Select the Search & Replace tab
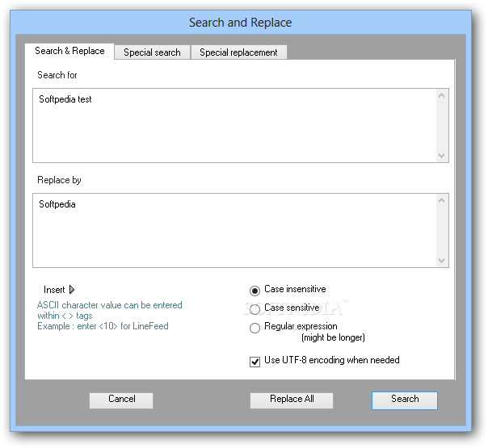Image resolution: width=488 pixels, height=448 pixels. 69,51
